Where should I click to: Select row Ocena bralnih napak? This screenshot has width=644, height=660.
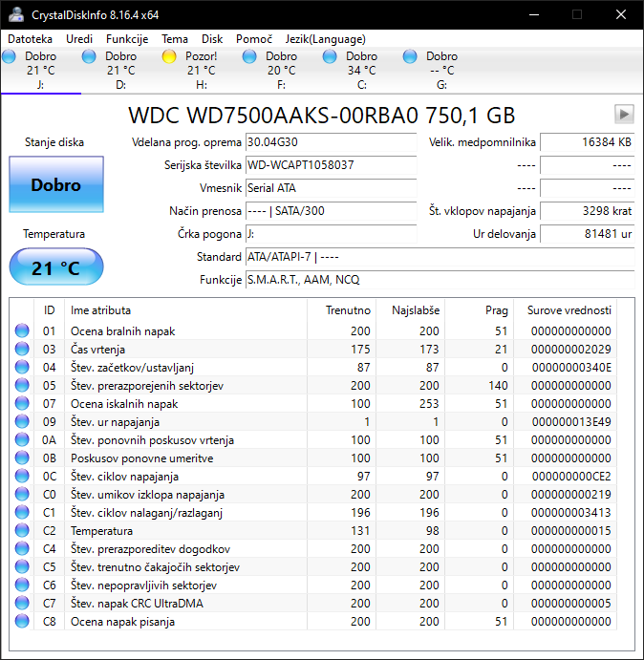(313, 330)
